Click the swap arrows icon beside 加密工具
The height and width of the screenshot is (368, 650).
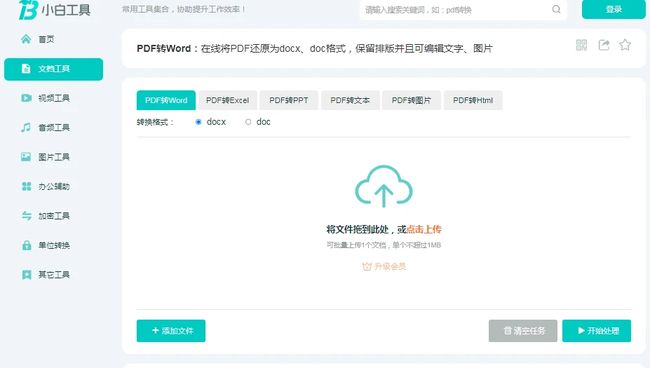tap(26, 216)
